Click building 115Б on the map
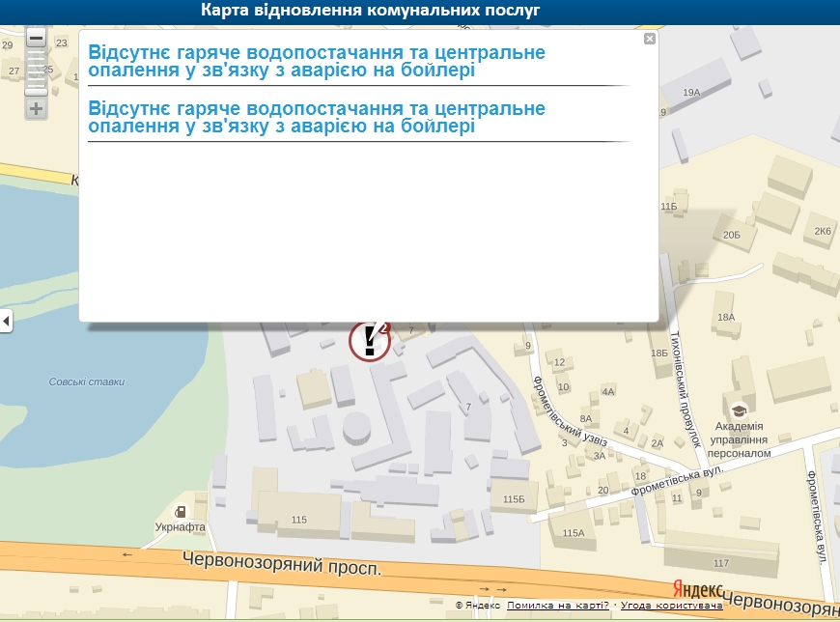 click(513, 498)
